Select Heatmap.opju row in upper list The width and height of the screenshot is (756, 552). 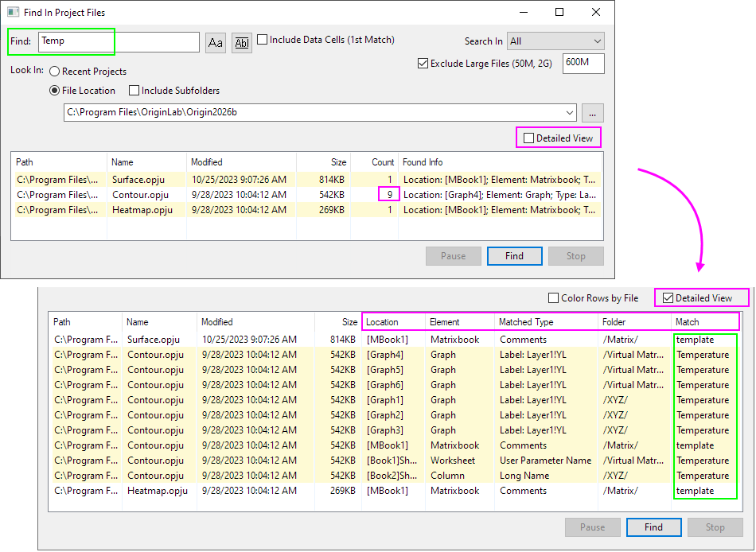coord(308,210)
